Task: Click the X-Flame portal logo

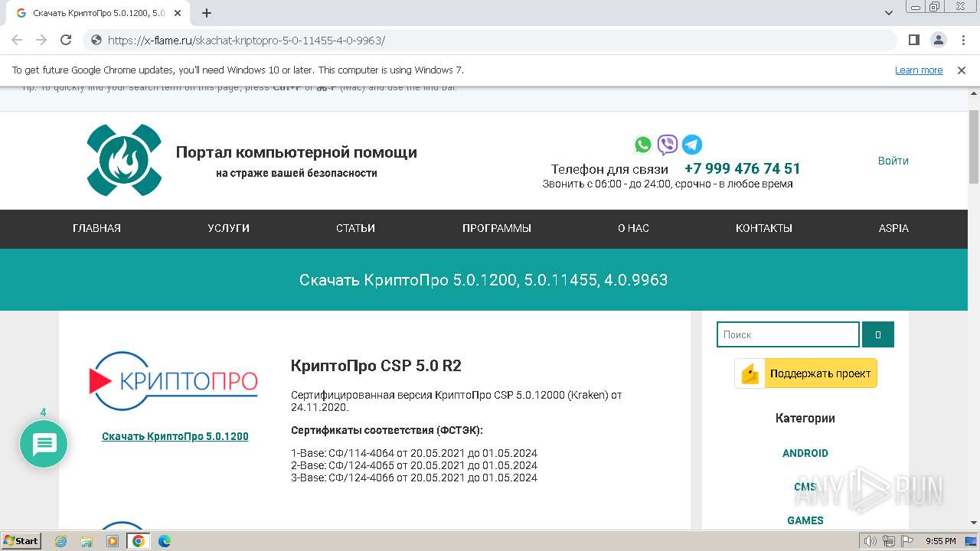Action: click(124, 160)
